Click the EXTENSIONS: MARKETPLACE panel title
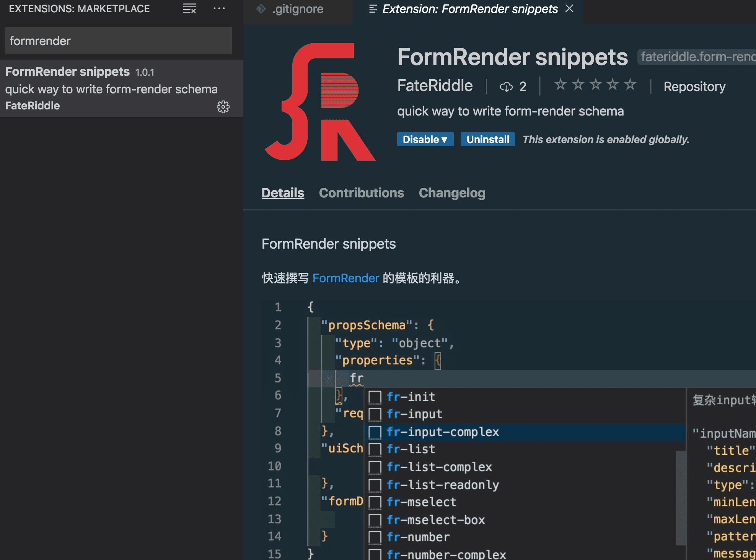Screen dimensions: 756x560 pos(79,8)
